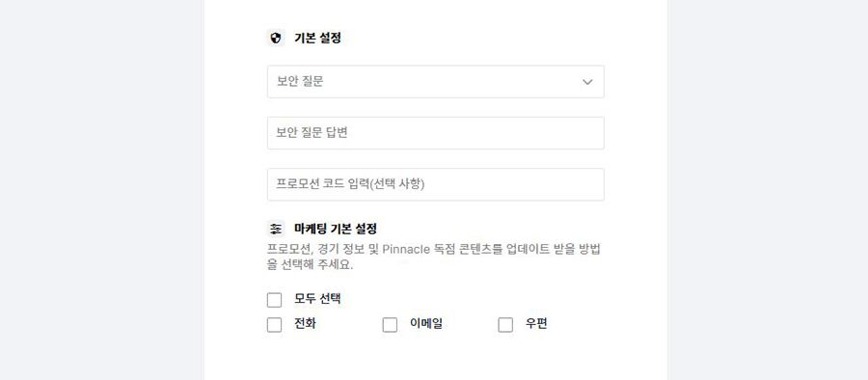The height and width of the screenshot is (380, 868).
Task: Tick the 모두 선택 checkbox
Action: click(x=275, y=300)
